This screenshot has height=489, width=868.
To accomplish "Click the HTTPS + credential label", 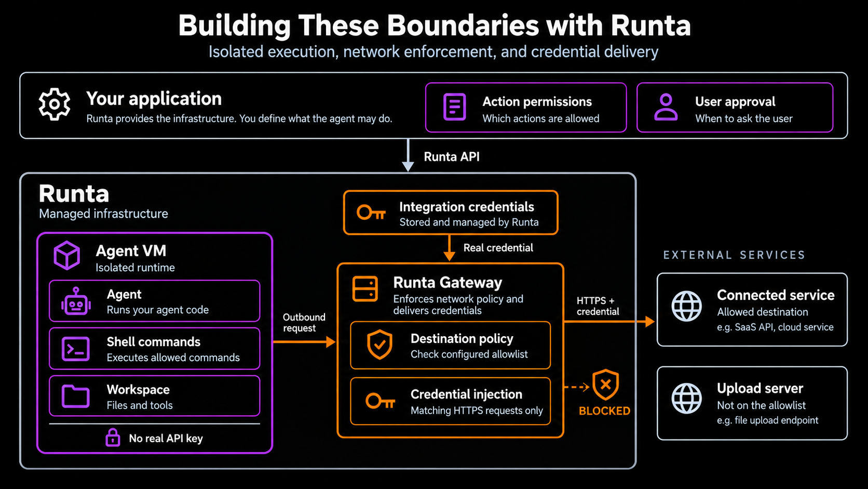I will click(598, 306).
